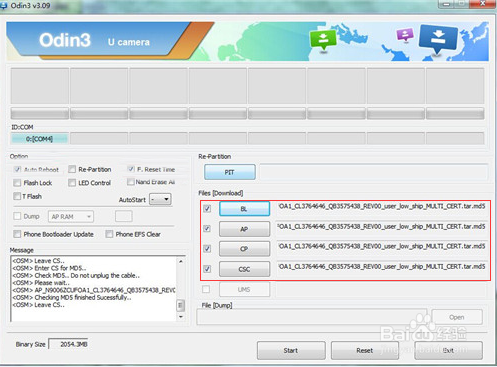The height and width of the screenshot is (367, 497).
Task: Click the 'Please wait..' log line
Action: 41,283
